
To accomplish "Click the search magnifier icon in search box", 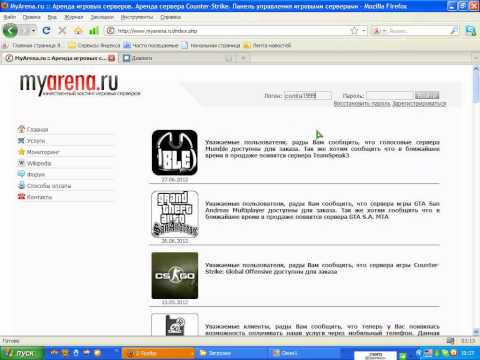I will (454, 31).
